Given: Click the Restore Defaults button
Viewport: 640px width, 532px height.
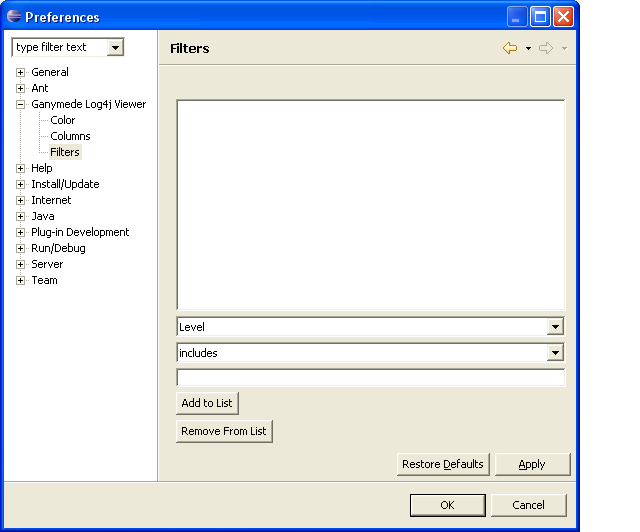Looking at the screenshot, I should (x=443, y=464).
